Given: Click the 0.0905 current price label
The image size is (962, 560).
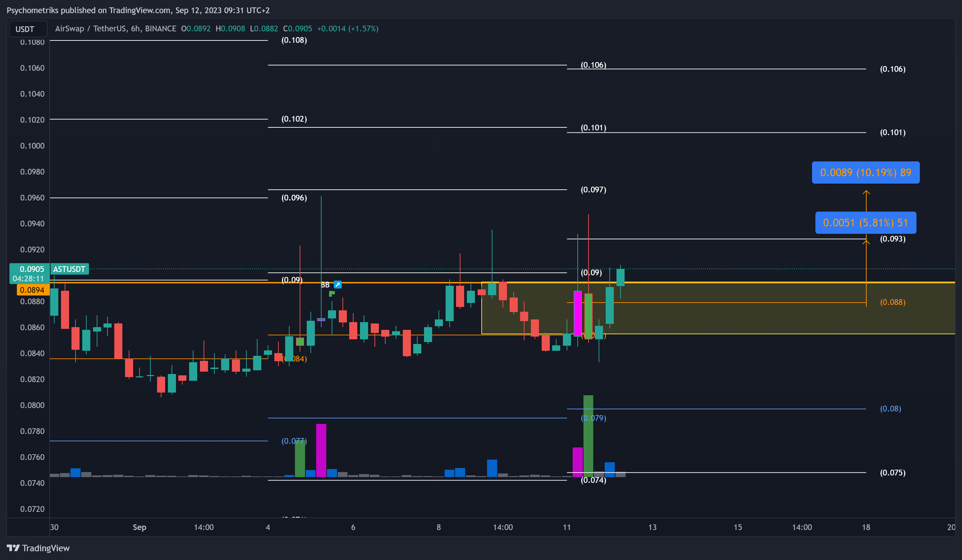Looking at the screenshot, I should (32, 269).
